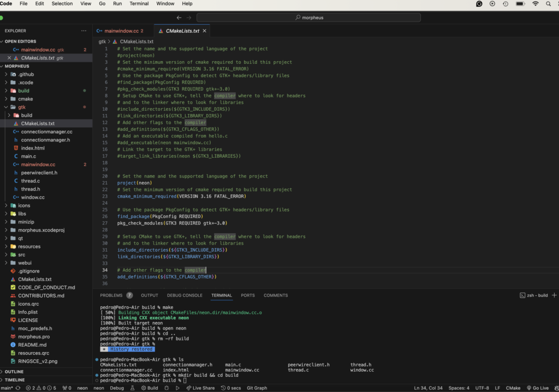
Task: Click the CMake Build gear button
Action: pyautogui.click(x=149, y=388)
